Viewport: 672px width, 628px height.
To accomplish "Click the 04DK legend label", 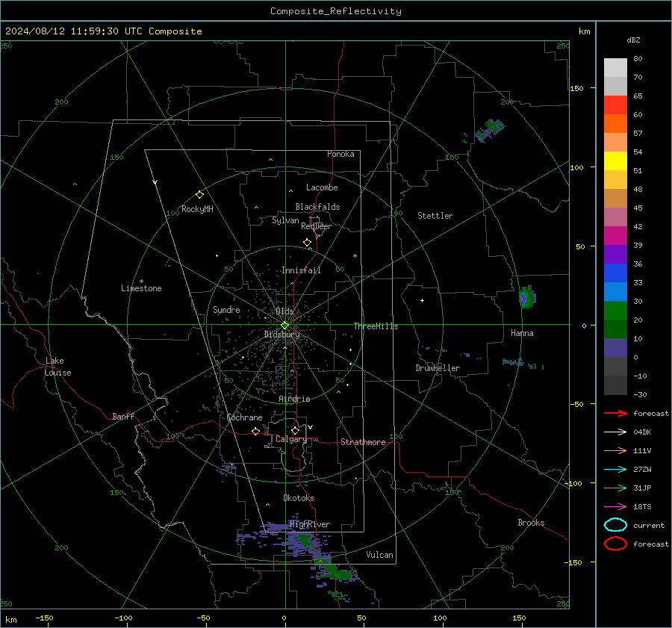I will pyautogui.click(x=642, y=432).
